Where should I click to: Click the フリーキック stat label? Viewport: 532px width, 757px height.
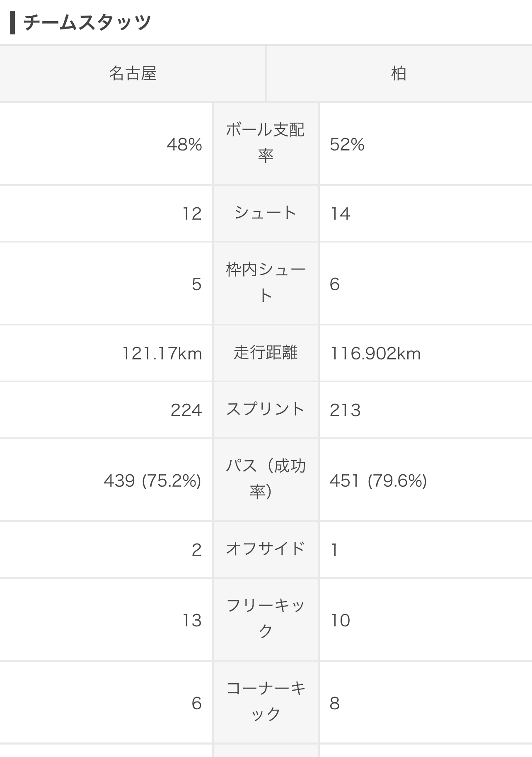coord(266,619)
